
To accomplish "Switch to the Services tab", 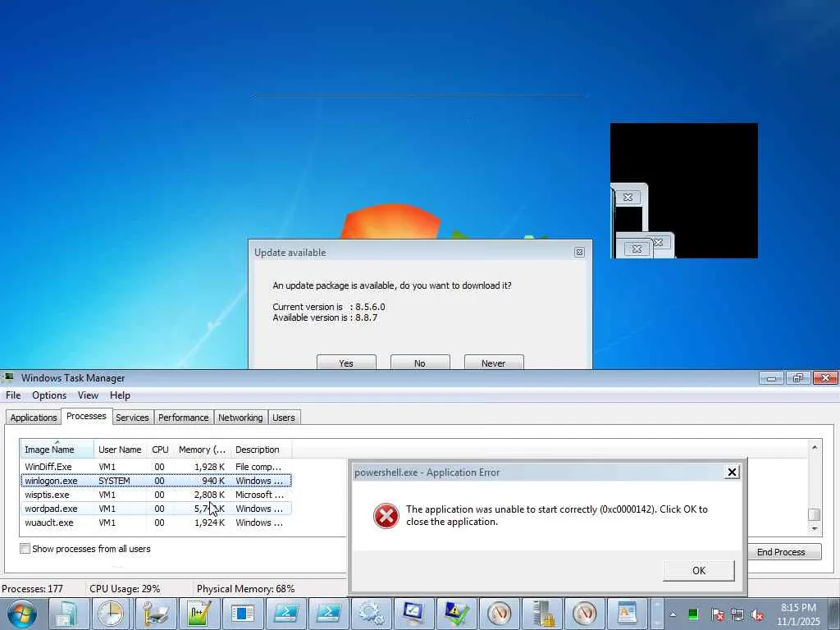I will point(132,418).
